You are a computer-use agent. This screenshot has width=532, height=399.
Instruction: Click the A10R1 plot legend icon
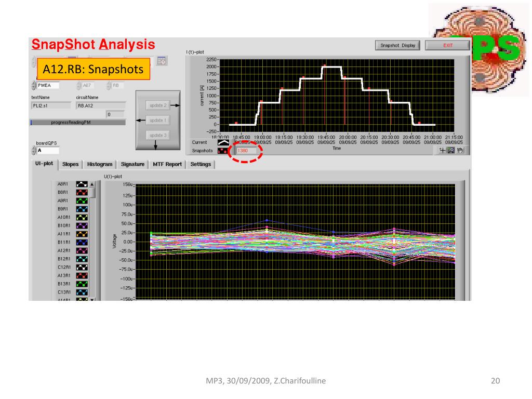click(82, 217)
